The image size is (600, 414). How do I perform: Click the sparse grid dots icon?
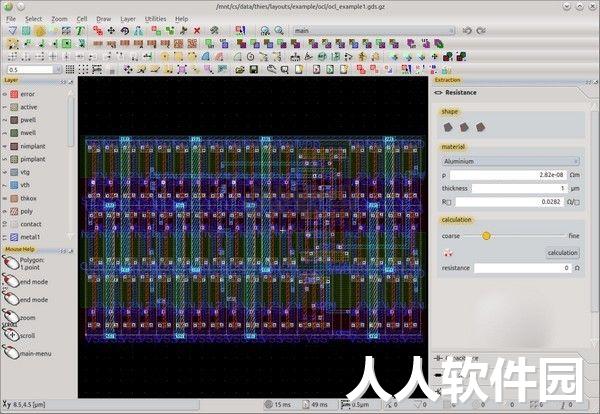83,69
